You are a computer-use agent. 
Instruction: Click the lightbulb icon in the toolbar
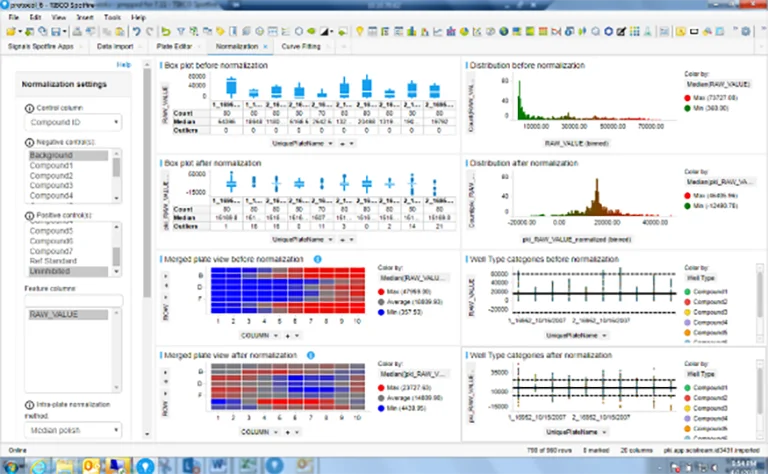[360, 31]
